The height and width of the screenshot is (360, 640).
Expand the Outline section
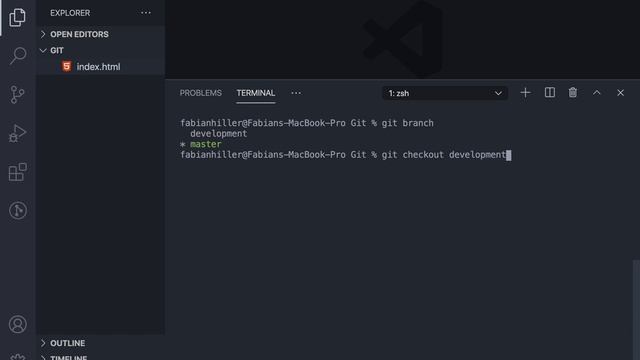(x=101, y=343)
